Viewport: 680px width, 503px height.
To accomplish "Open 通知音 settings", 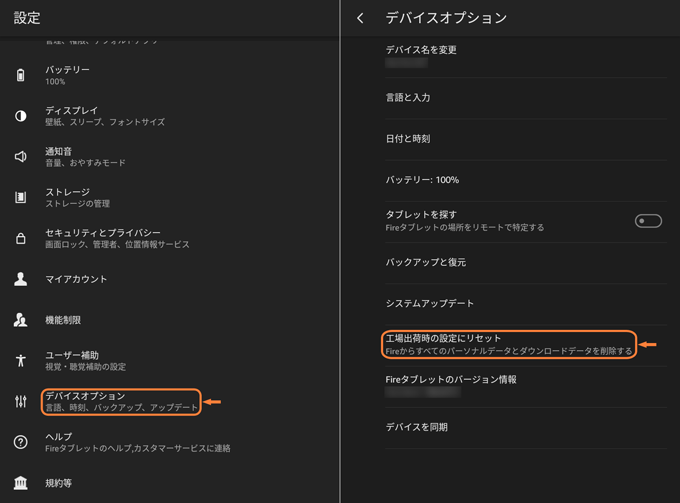I will point(170,157).
